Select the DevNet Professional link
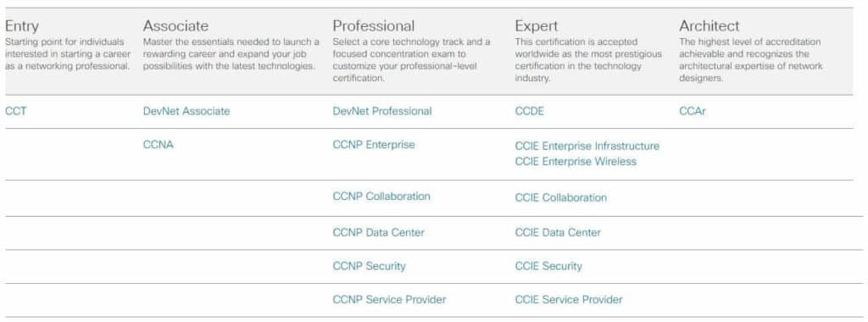868x322 pixels. tap(382, 111)
